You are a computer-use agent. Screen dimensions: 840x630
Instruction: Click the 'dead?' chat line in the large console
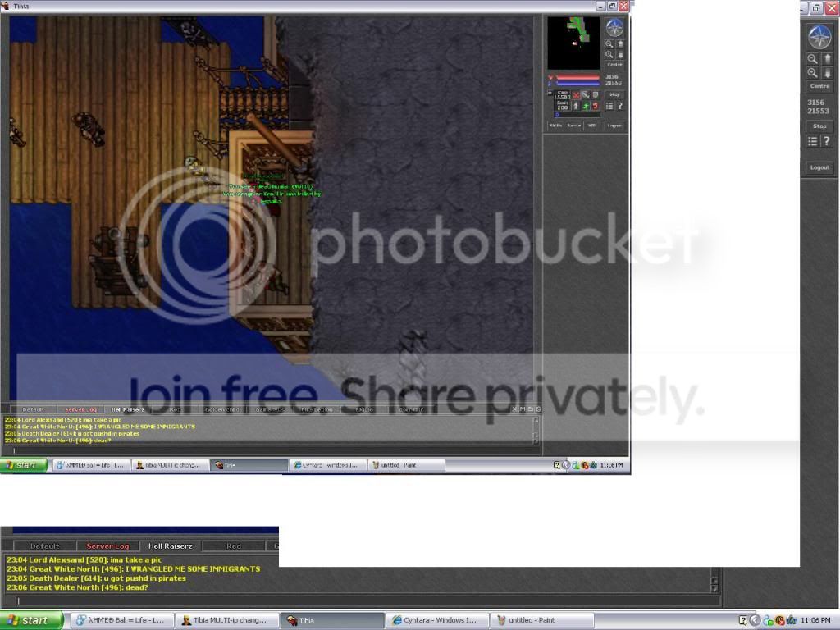77,587
